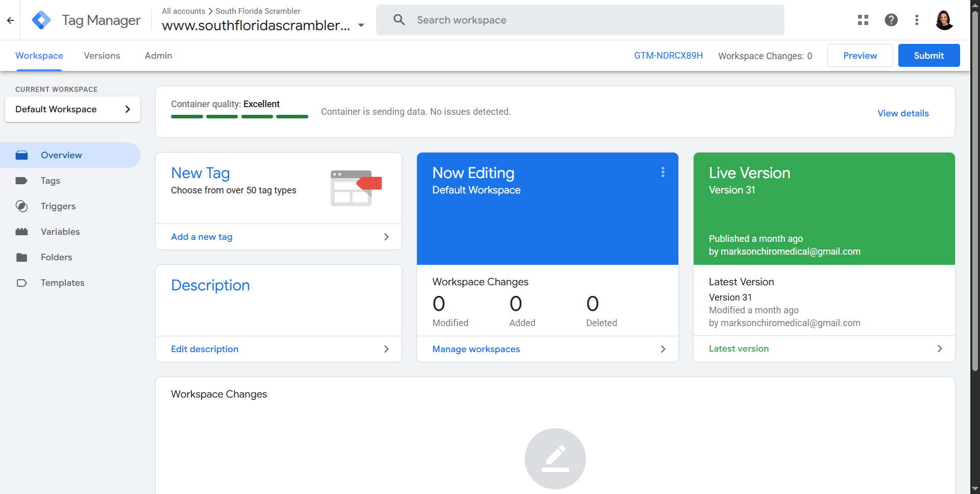The height and width of the screenshot is (494, 980).
Task: Switch to the Workspace tab
Action: [x=39, y=56]
